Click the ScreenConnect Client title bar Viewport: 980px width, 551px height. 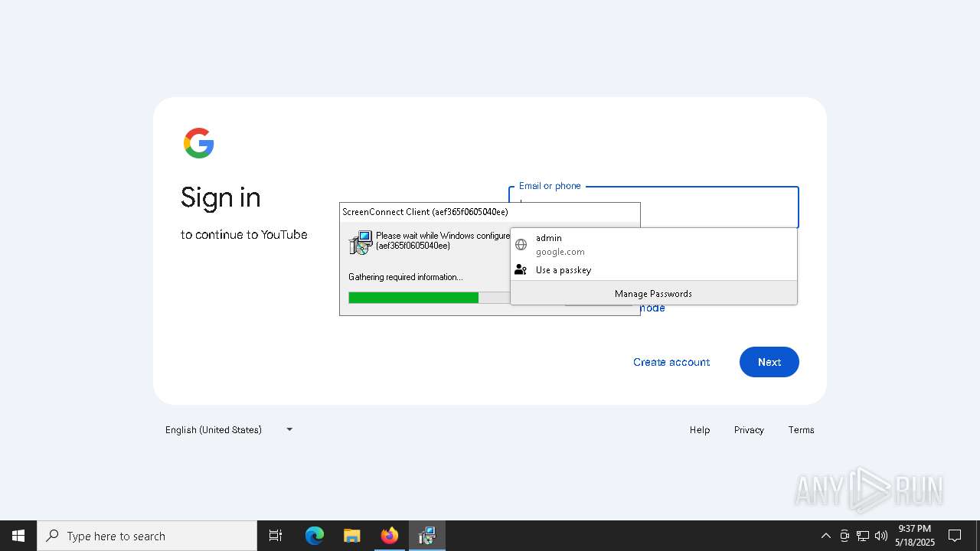point(490,212)
